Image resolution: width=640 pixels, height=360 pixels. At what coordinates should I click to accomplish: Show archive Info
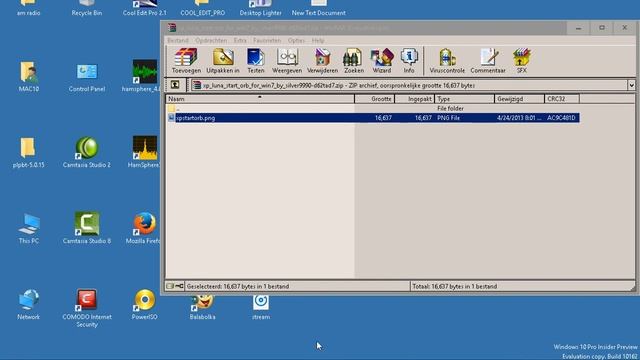[x=409, y=60]
